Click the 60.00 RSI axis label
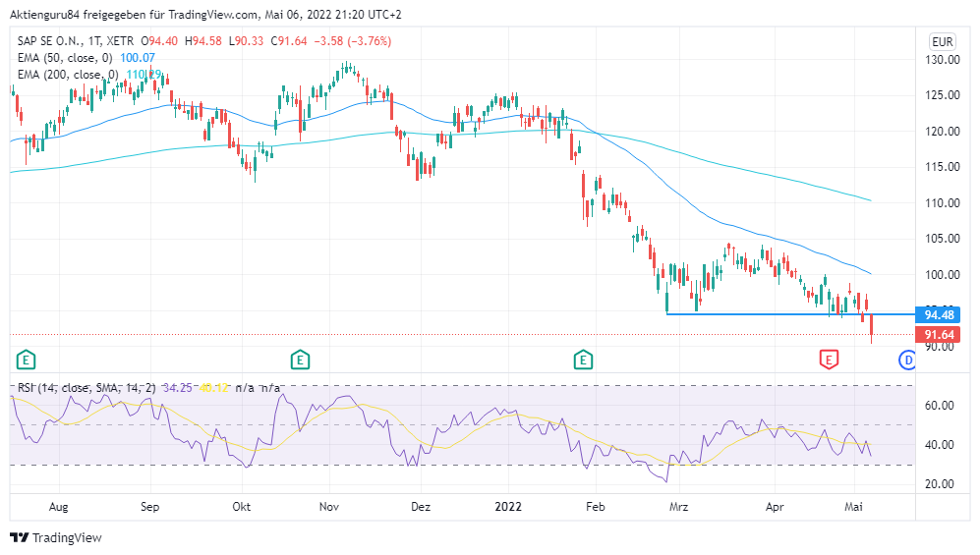The height and width of the screenshot is (555, 980). (x=940, y=406)
